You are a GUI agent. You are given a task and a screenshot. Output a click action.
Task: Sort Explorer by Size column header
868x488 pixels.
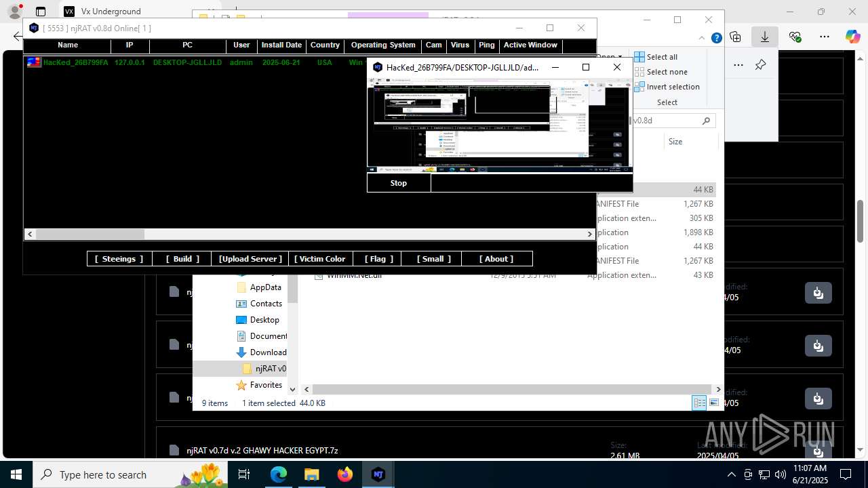pos(690,142)
